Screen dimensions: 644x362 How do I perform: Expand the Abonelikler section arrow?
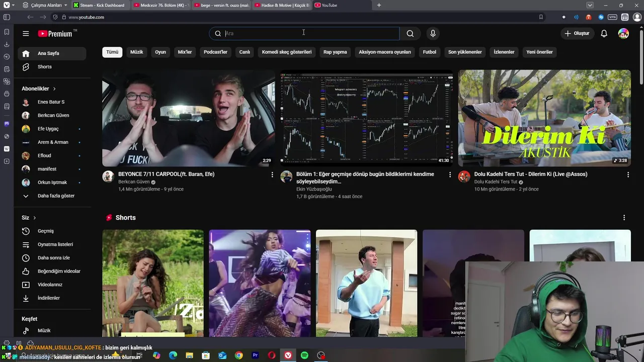tap(54, 89)
